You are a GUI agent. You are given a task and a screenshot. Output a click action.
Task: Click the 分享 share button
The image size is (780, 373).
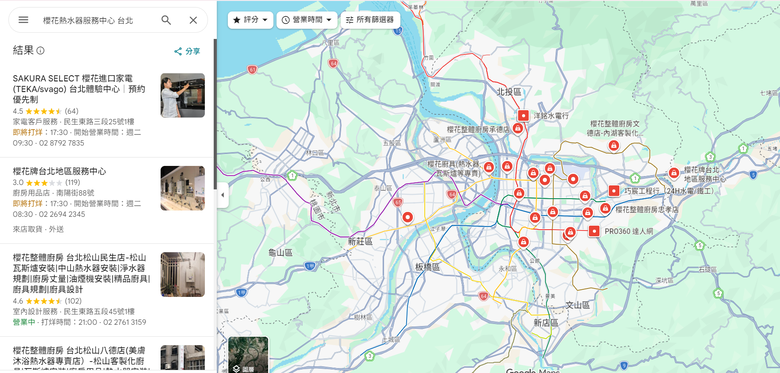pos(187,51)
